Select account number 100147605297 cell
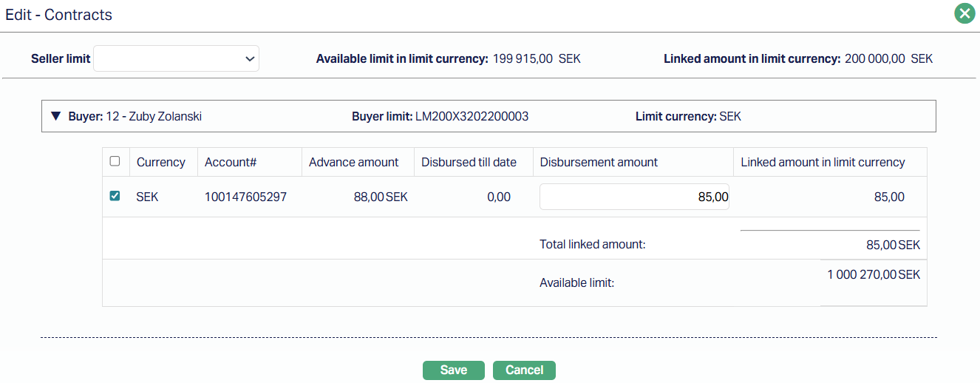This screenshot has height=383, width=980. (245, 197)
